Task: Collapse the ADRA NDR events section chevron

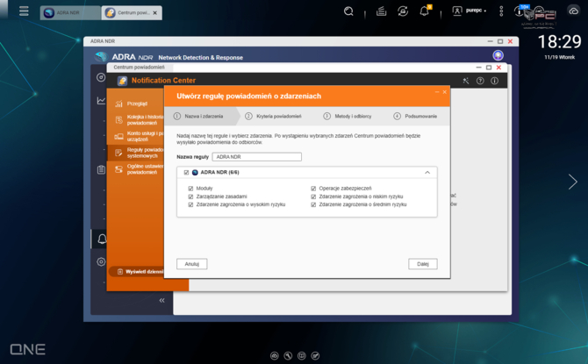Action: pyautogui.click(x=427, y=173)
